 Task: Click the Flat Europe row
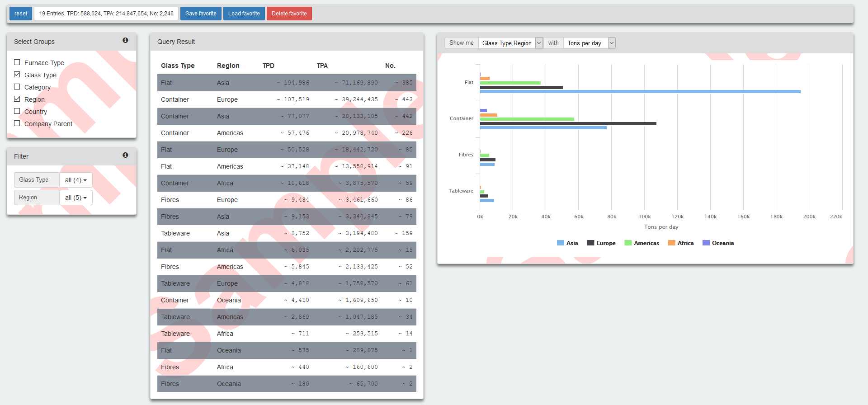[287, 150]
